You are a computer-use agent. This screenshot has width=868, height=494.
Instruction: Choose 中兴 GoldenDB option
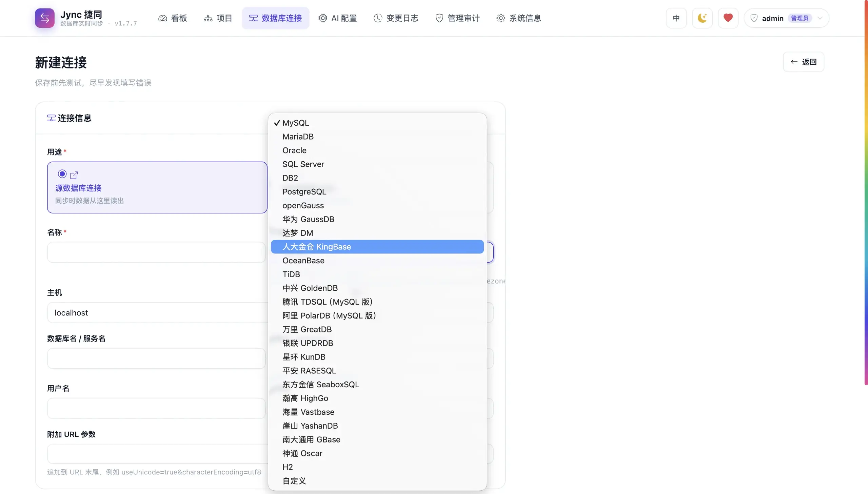click(377, 288)
